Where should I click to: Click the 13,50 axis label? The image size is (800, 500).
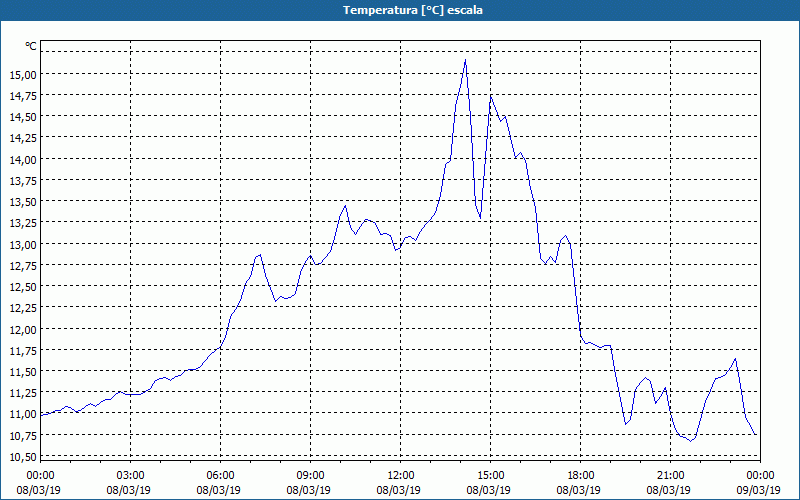pyautogui.click(x=22, y=202)
